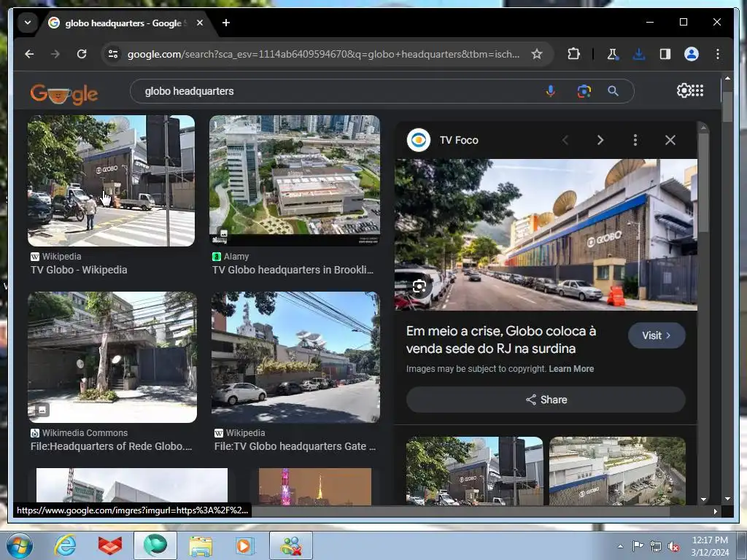Click the browser back arrow

pos(29,54)
